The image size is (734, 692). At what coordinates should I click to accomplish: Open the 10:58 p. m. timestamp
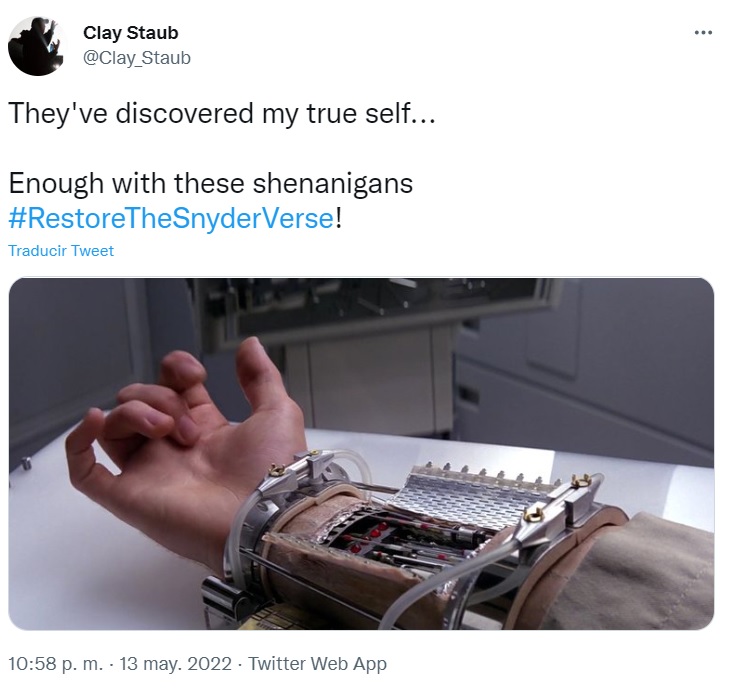coord(55,663)
